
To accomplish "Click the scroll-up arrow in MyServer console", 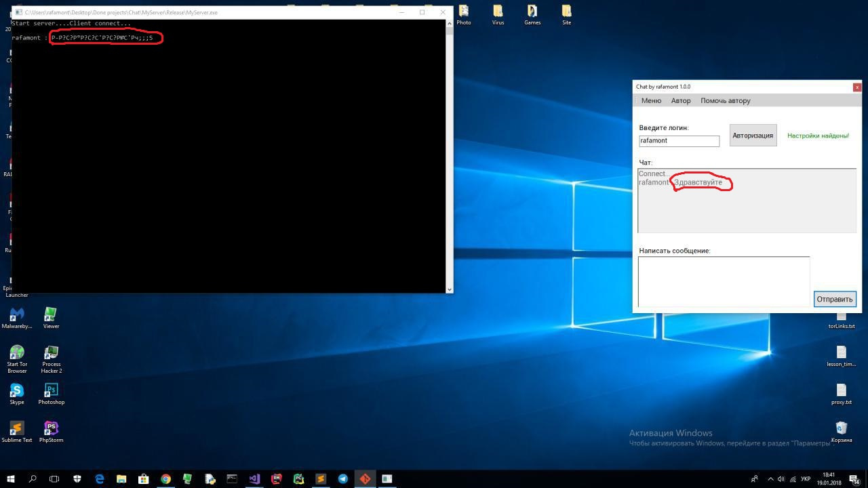I will point(449,23).
